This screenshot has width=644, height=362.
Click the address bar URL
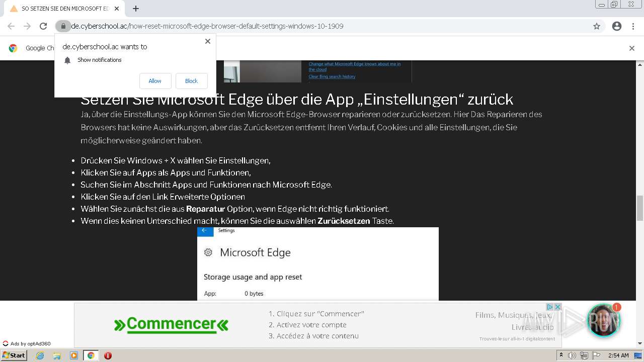207,26
